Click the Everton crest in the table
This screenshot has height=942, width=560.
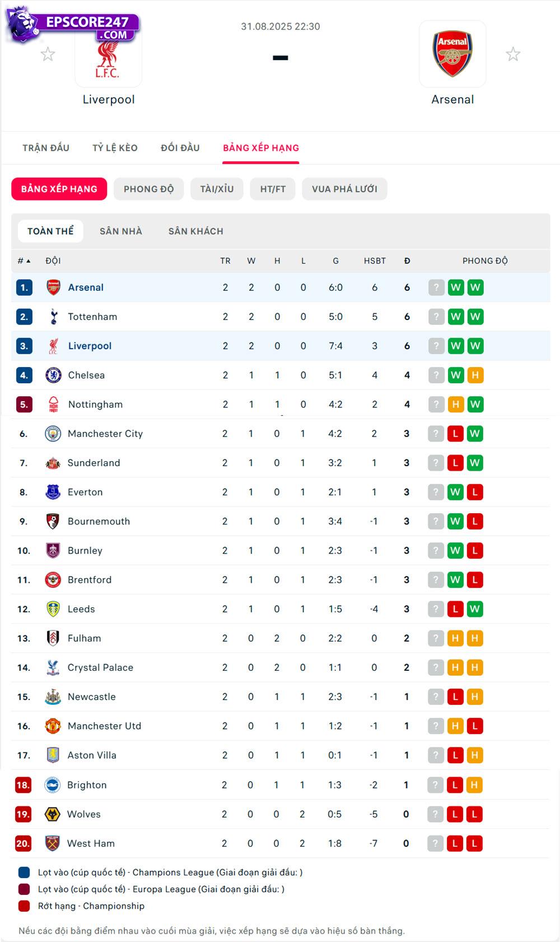(53, 492)
